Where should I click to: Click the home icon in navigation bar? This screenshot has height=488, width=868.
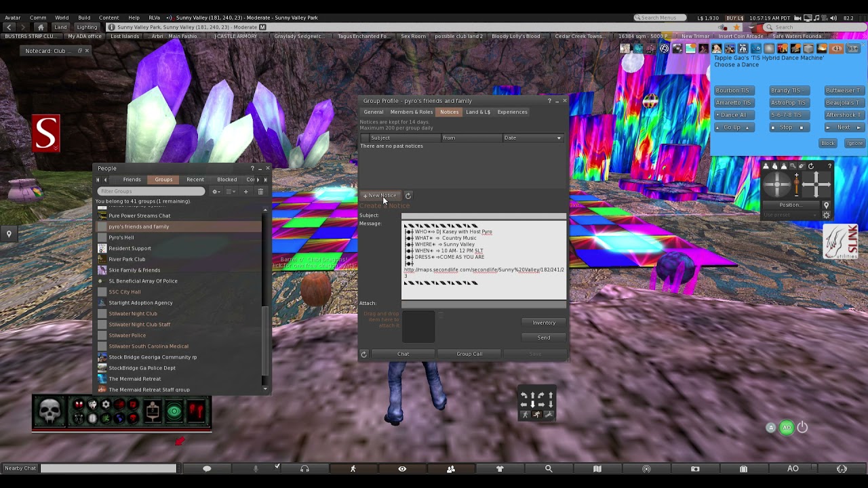41,27
